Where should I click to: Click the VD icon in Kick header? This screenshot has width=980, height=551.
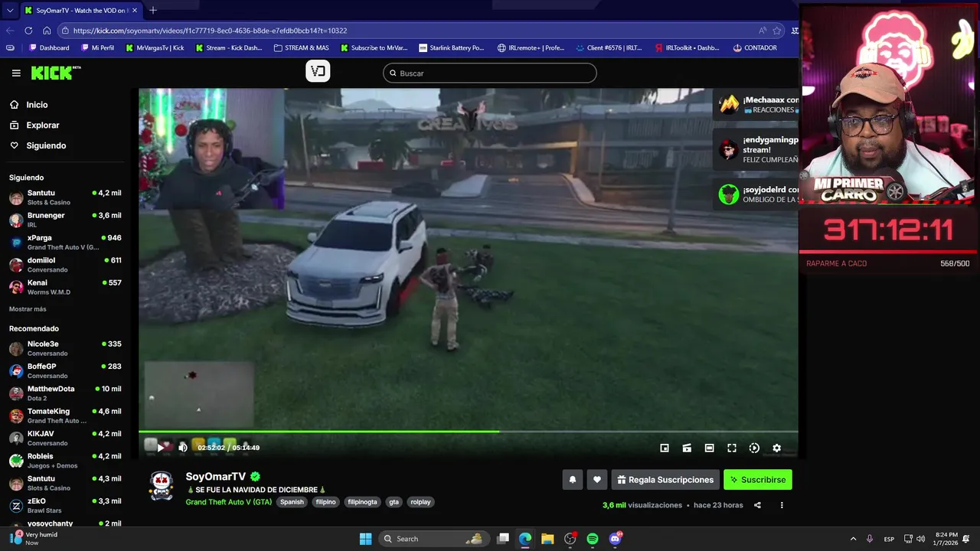(318, 71)
